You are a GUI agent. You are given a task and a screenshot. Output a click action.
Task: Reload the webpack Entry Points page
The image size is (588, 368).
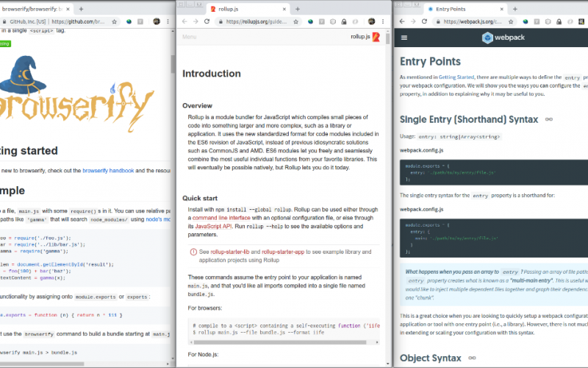[x=424, y=21]
